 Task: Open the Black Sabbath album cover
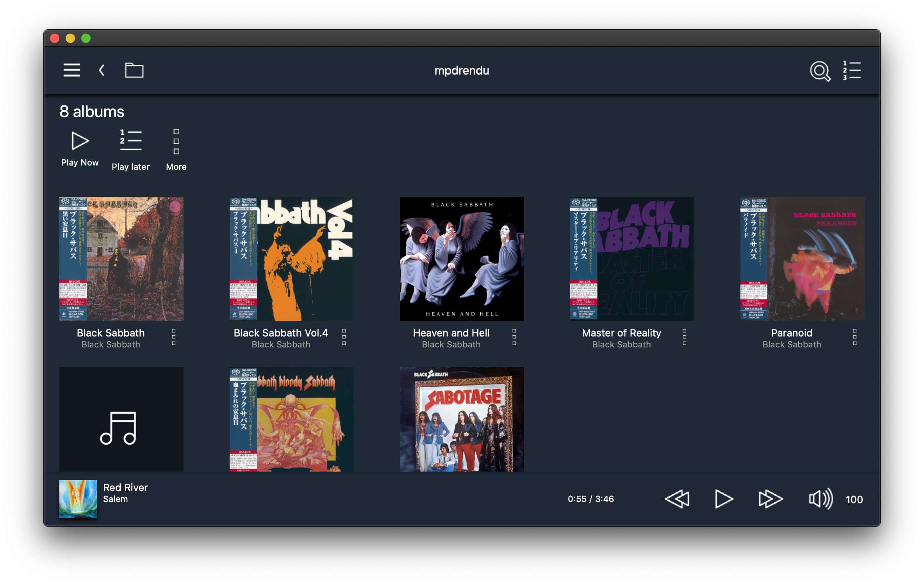[121, 259]
